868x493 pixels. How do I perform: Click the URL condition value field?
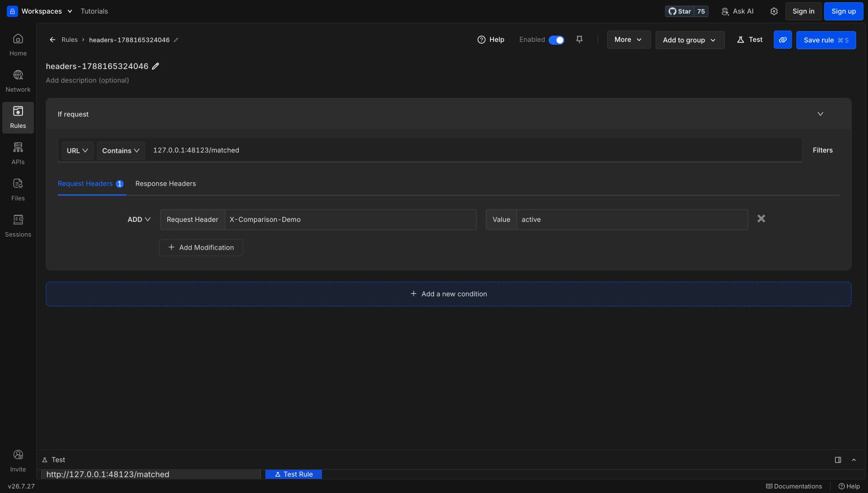pos(474,150)
